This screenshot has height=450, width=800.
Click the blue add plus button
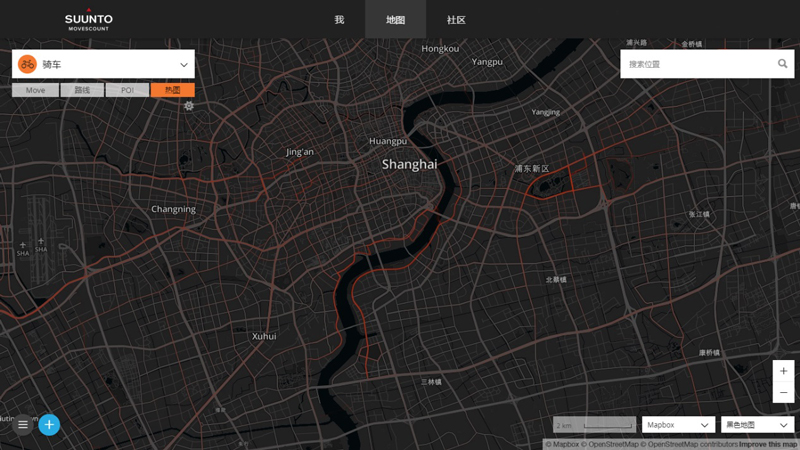[49, 425]
